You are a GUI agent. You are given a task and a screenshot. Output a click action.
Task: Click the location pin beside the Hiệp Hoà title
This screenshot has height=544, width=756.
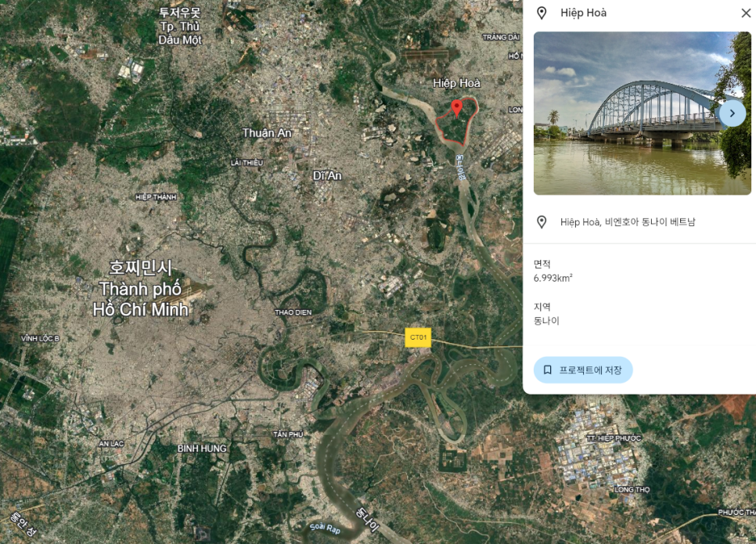[541, 13]
